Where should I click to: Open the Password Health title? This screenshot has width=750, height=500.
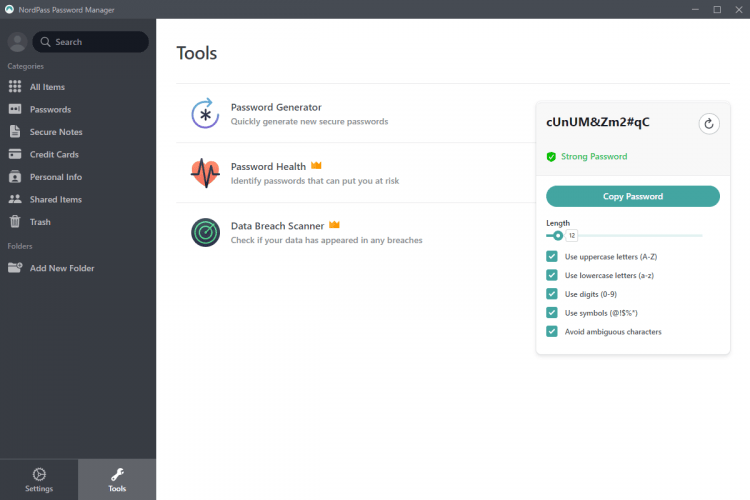268,167
